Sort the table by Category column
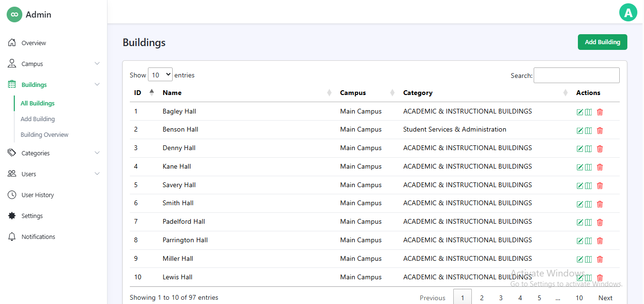The height and width of the screenshot is (304, 644). coord(485,93)
